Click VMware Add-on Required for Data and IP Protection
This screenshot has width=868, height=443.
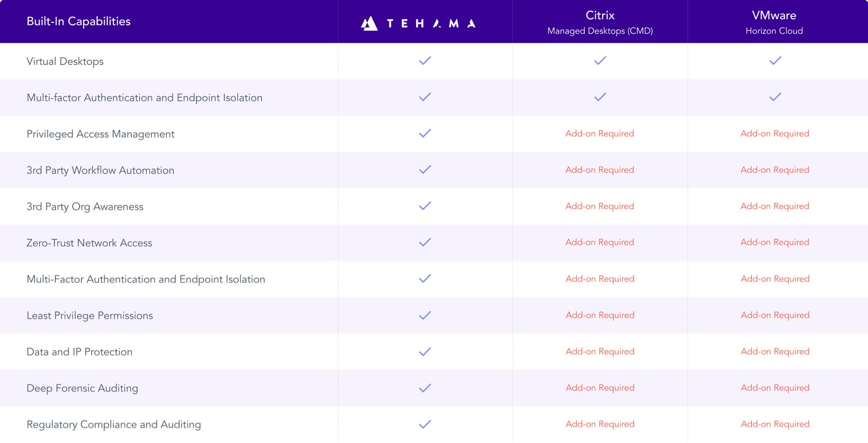tap(775, 351)
